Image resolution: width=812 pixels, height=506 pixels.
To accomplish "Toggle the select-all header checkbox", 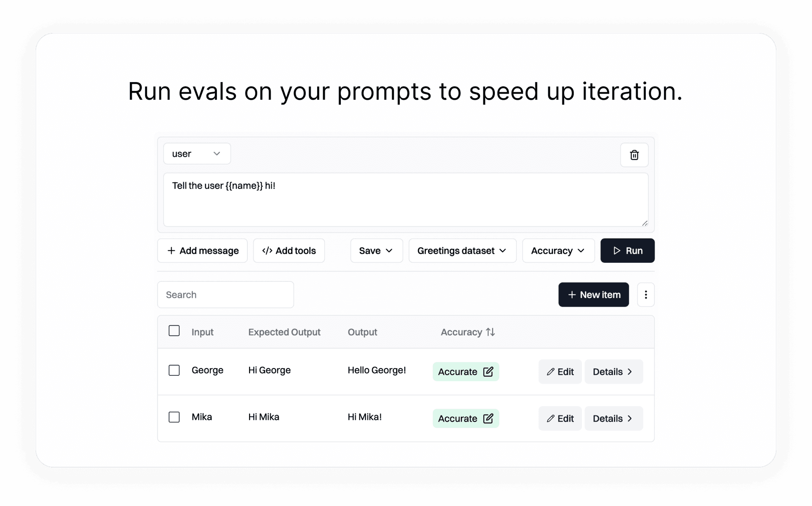I will point(173,331).
